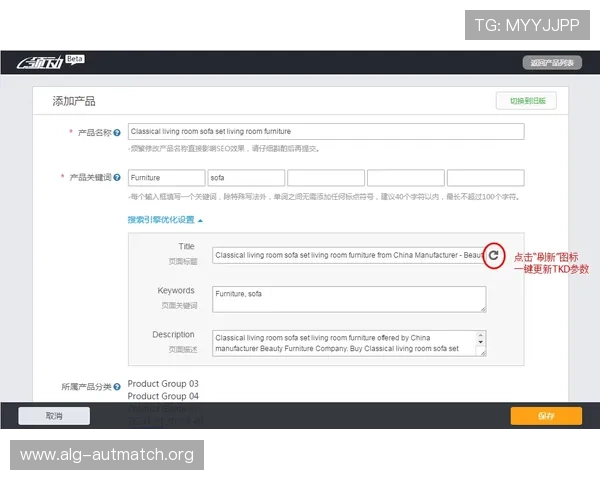Select Product Group 03
Image resolution: width=600 pixels, height=480 pixels.
click(x=163, y=384)
